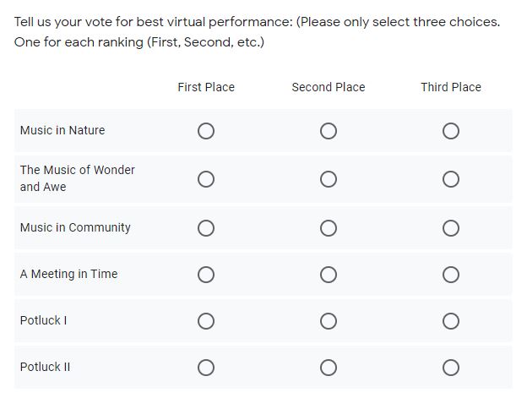Vote A Meeting in Time for Third Place

(451, 275)
